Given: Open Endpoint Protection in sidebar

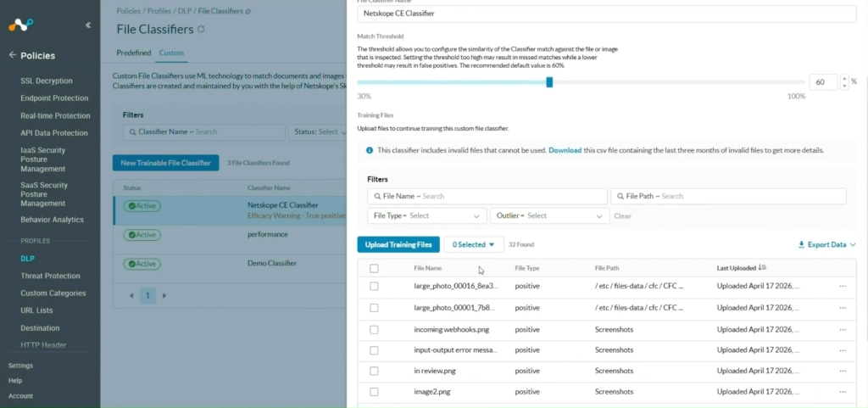Looking at the screenshot, I should tap(54, 98).
